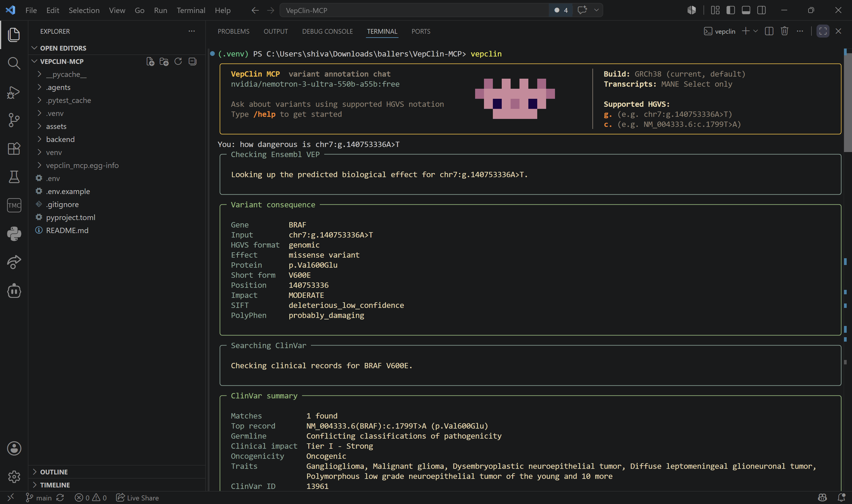Open the new terminal launch profile dropdown
Viewport: 852px width, 504px height.
pyautogui.click(x=756, y=31)
